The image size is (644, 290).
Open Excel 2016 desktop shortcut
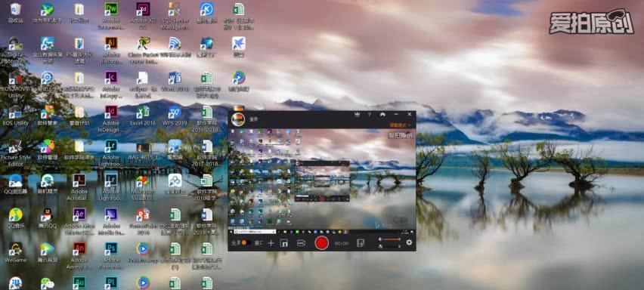click(143, 116)
